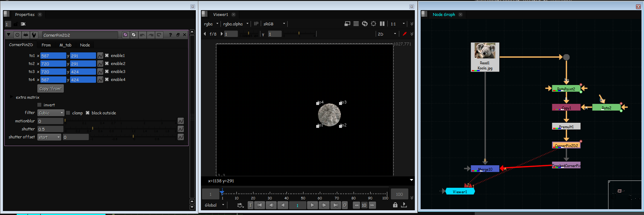
Task: Click the force viewer refresh icon
Action: (365, 24)
